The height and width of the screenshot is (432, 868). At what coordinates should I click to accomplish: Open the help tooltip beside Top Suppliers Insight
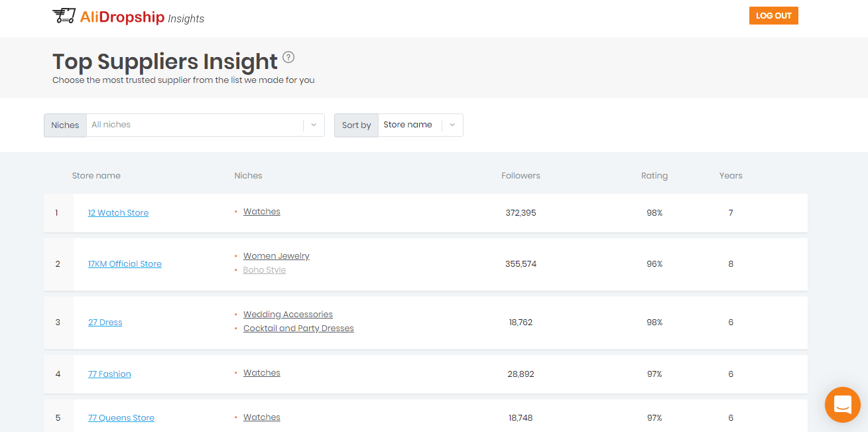pos(288,58)
